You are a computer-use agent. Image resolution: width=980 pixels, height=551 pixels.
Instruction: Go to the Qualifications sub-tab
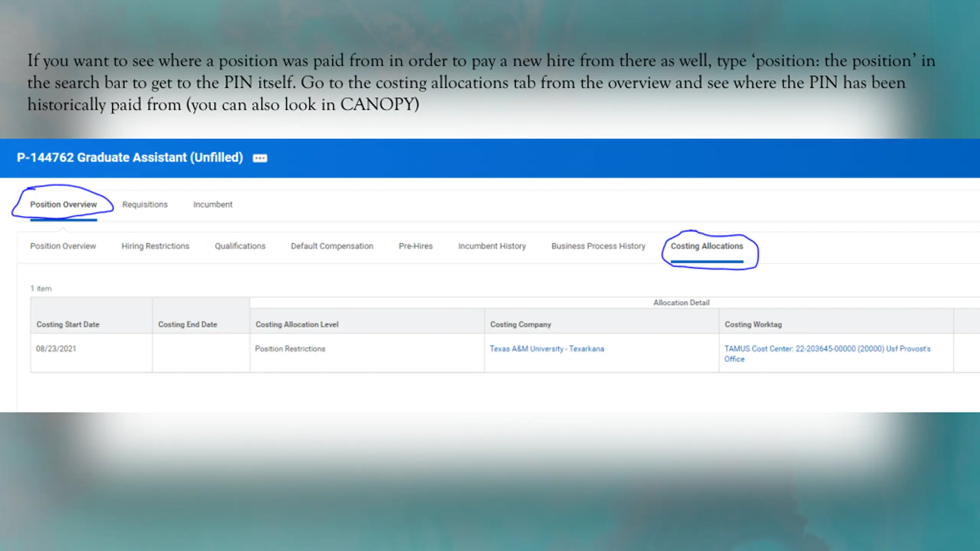(x=240, y=246)
